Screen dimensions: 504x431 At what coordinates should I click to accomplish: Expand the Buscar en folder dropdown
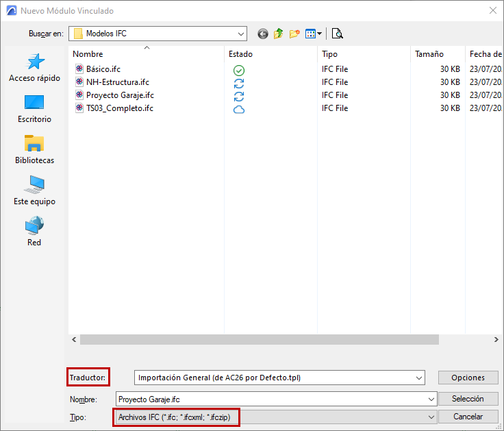click(241, 34)
